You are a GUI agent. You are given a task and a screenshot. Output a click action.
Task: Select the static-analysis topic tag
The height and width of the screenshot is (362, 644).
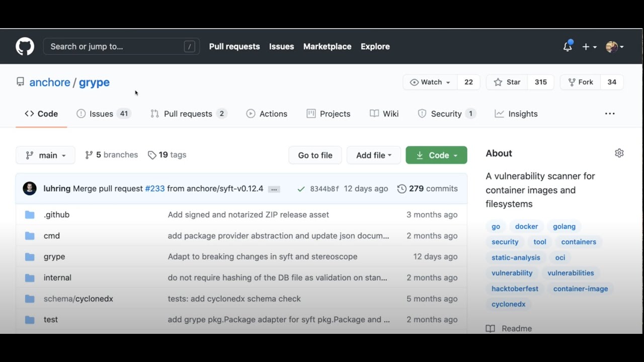coord(516,258)
